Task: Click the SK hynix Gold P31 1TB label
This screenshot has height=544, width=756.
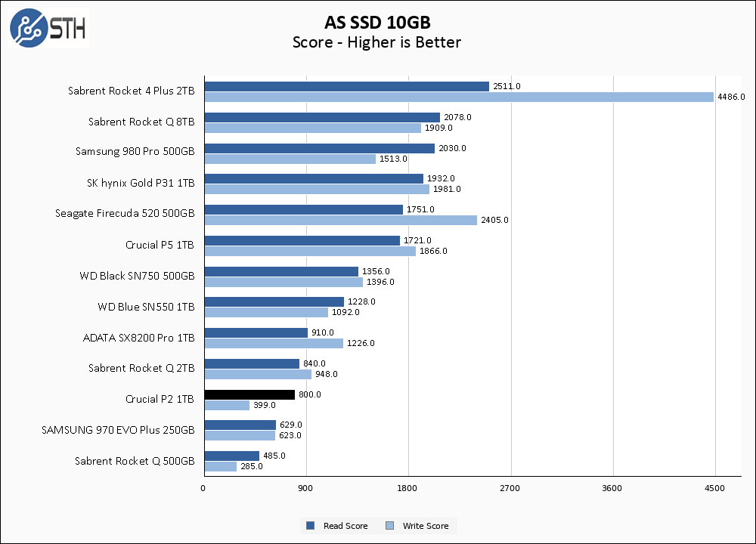Action: click(x=141, y=183)
